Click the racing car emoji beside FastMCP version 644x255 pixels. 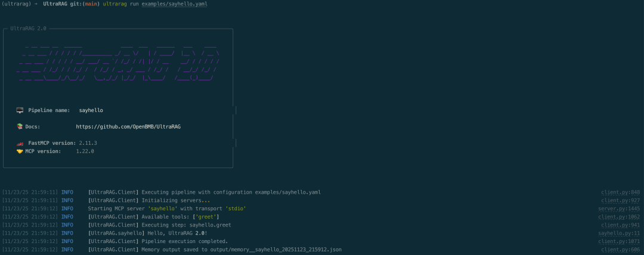20,144
